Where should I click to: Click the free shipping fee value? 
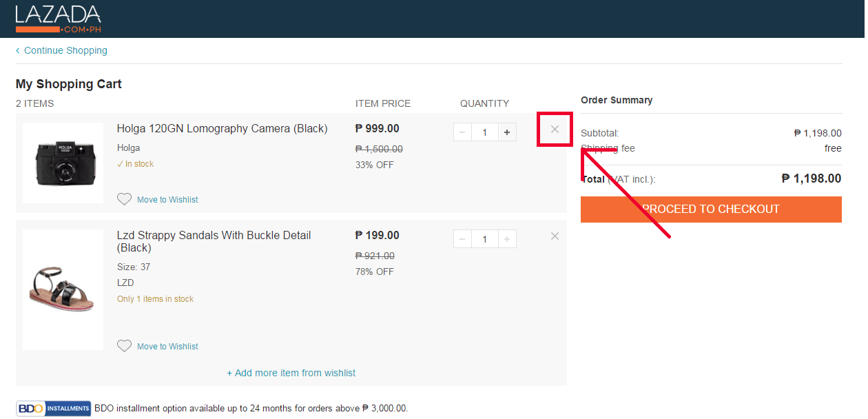pyautogui.click(x=833, y=148)
